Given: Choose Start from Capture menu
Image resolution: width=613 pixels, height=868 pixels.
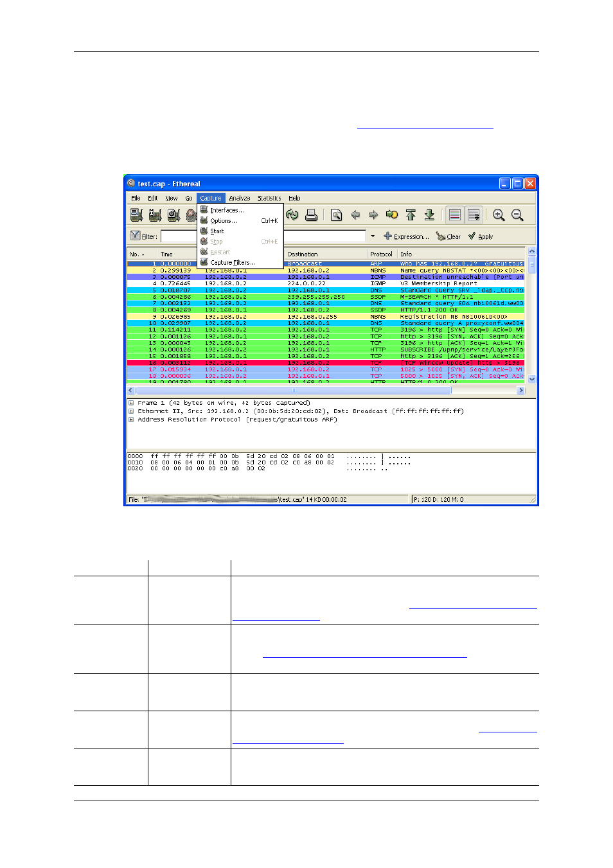Looking at the screenshot, I should (x=240, y=231).
